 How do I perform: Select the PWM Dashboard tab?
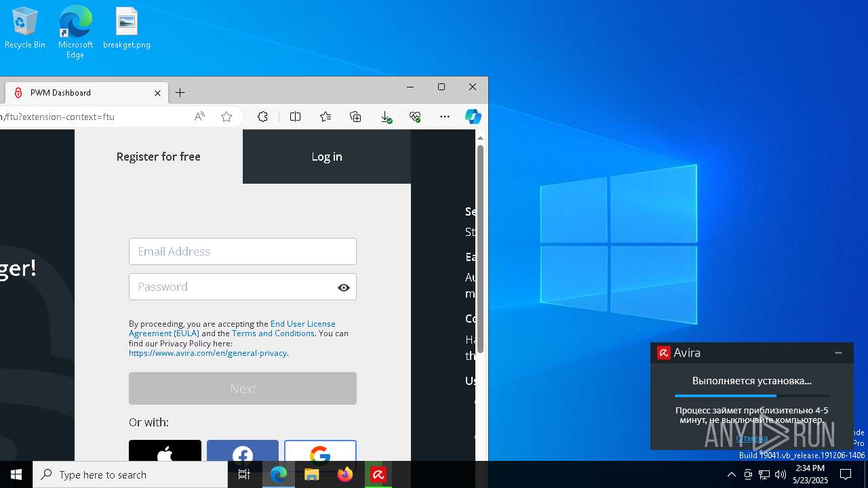point(87,93)
